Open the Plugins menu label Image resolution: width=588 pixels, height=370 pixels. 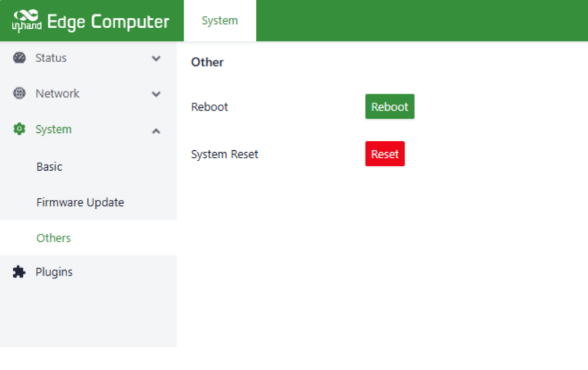pos(54,272)
